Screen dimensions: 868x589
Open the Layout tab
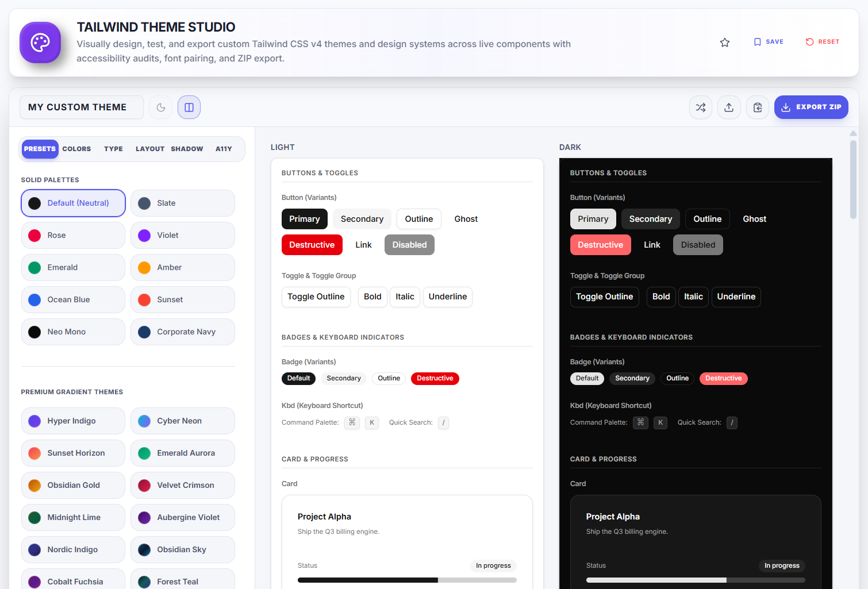[x=150, y=149]
